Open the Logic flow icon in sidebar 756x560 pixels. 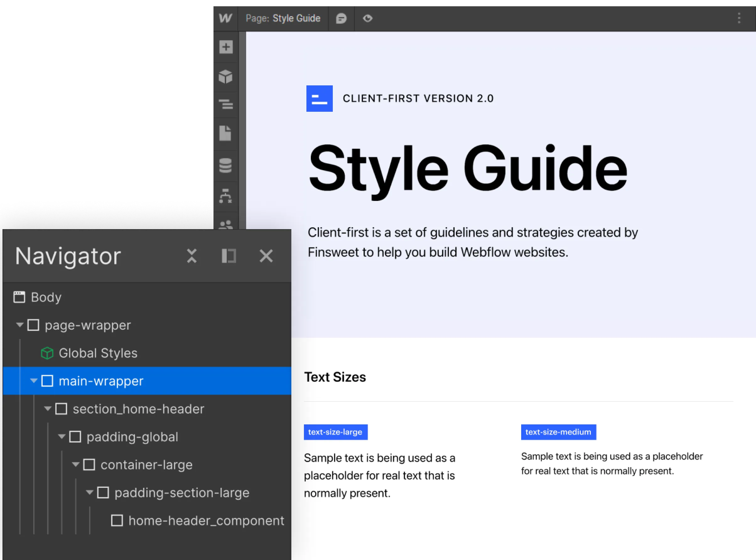click(x=225, y=196)
